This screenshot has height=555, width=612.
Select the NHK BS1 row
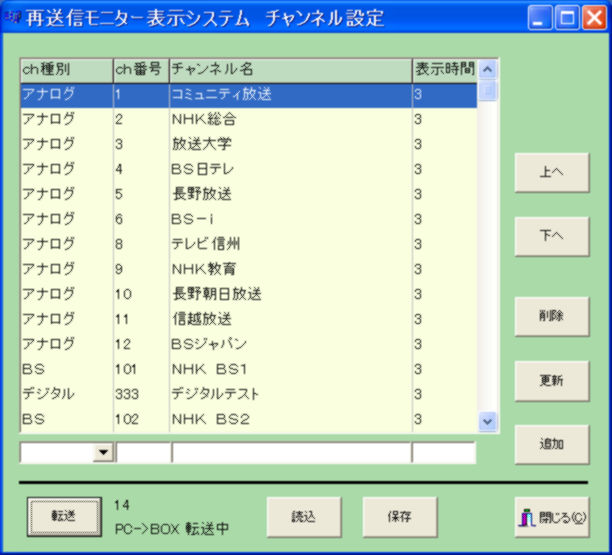249,369
